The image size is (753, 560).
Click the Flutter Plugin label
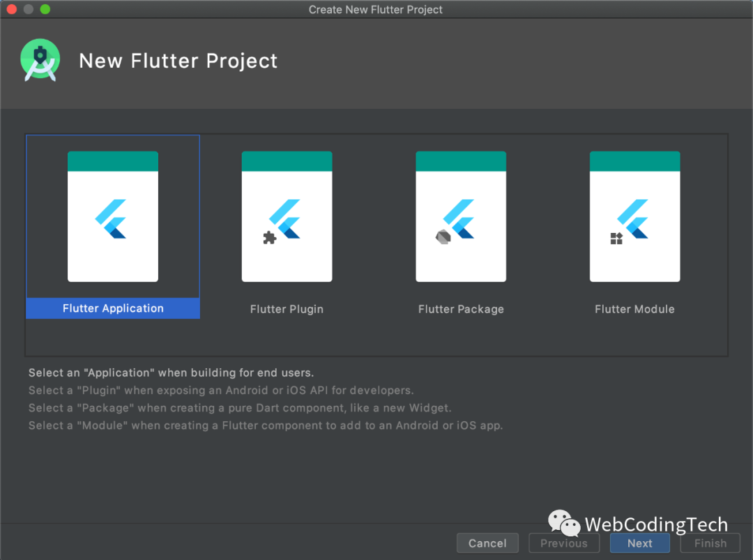(287, 310)
